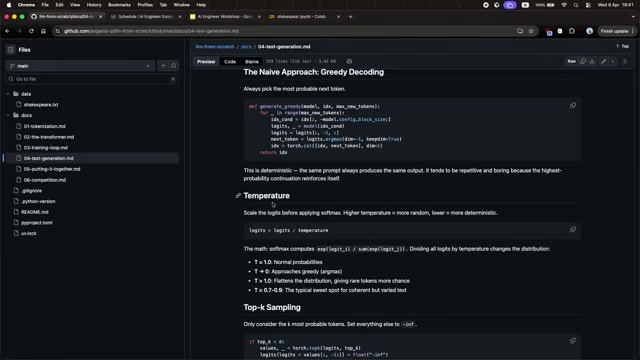
Task: Click Finish update button
Action: [x=617, y=31]
